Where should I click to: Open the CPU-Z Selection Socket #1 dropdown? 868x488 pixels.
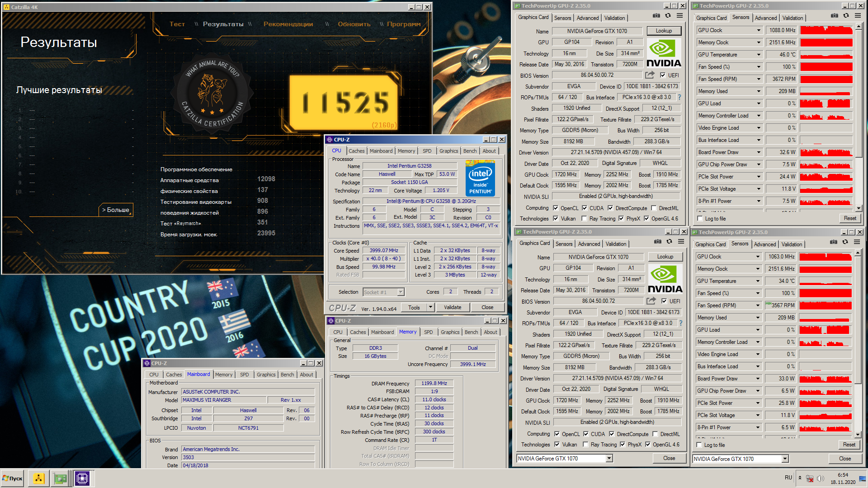click(x=401, y=292)
